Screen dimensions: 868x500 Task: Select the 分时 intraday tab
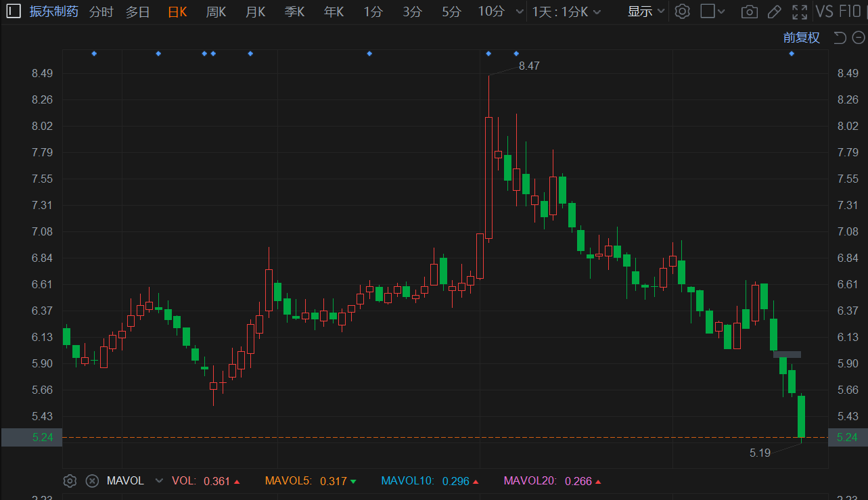(101, 12)
